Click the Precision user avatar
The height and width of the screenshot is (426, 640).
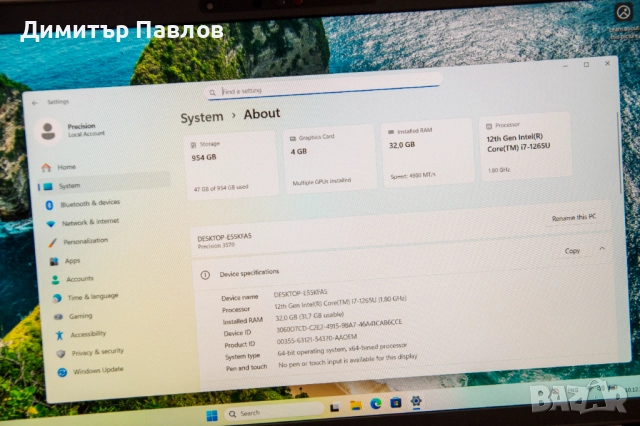pyautogui.click(x=48, y=131)
